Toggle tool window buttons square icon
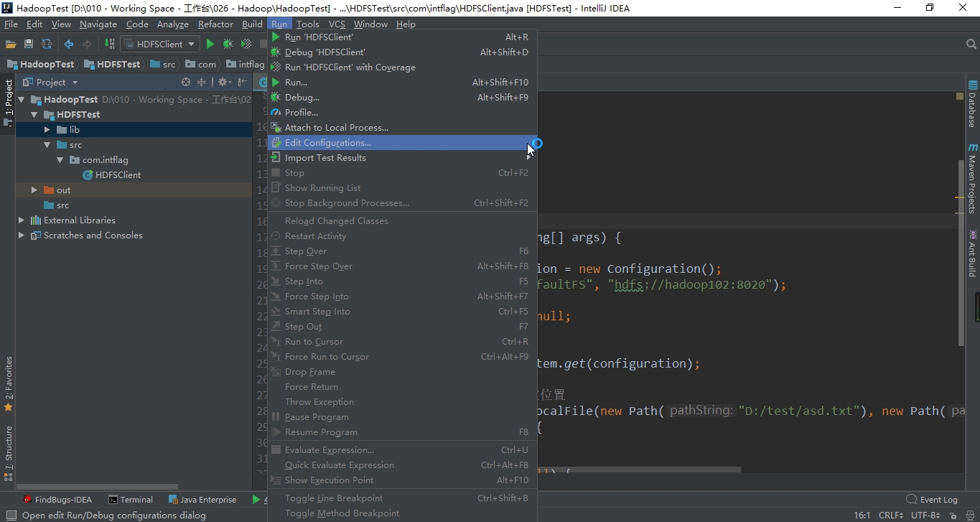 click(x=11, y=516)
